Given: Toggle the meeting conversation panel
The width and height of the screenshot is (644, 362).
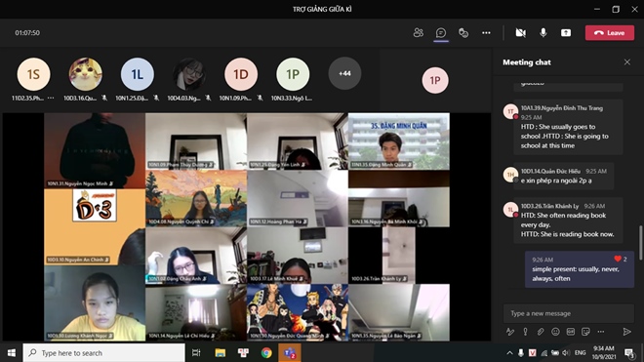Looking at the screenshot, I should (441, 33).
